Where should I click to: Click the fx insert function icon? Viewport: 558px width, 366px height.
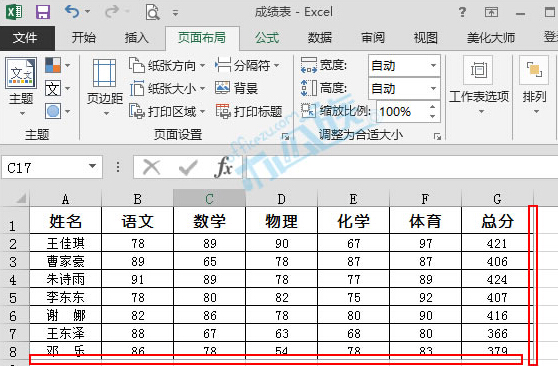tap(224, 167)
